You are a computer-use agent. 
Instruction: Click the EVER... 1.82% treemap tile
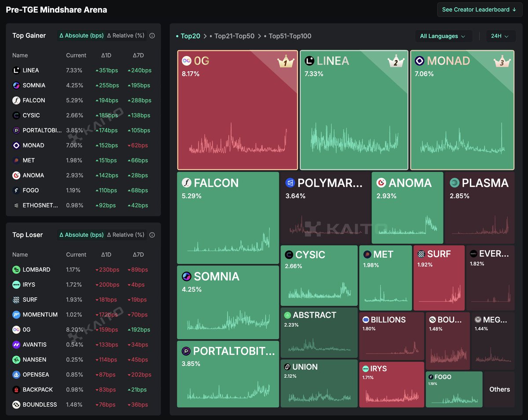click(490, 278)
